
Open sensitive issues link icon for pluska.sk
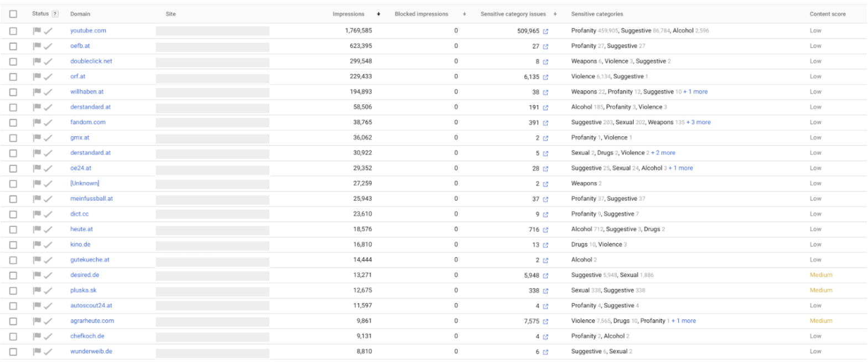[x=545, y=291]
